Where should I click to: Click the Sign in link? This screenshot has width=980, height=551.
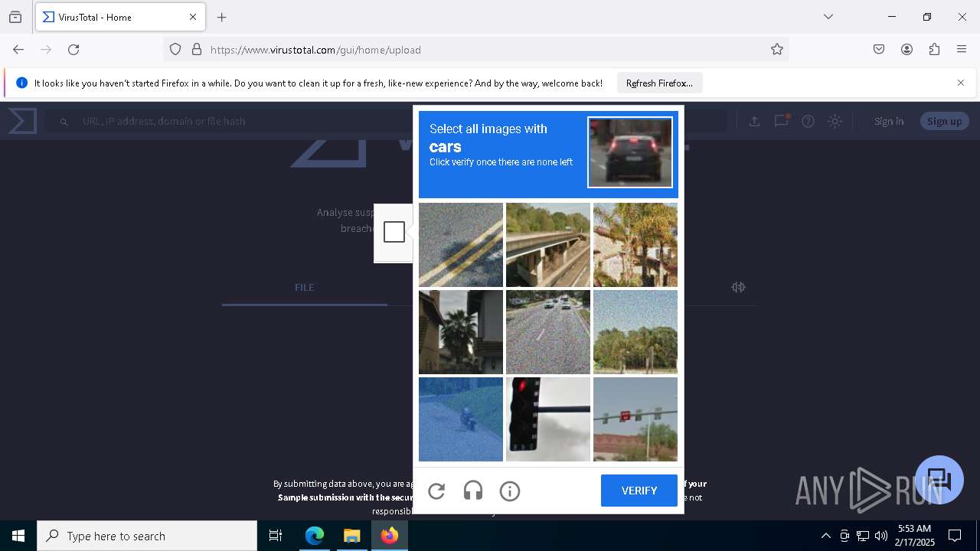pos(889,121)
